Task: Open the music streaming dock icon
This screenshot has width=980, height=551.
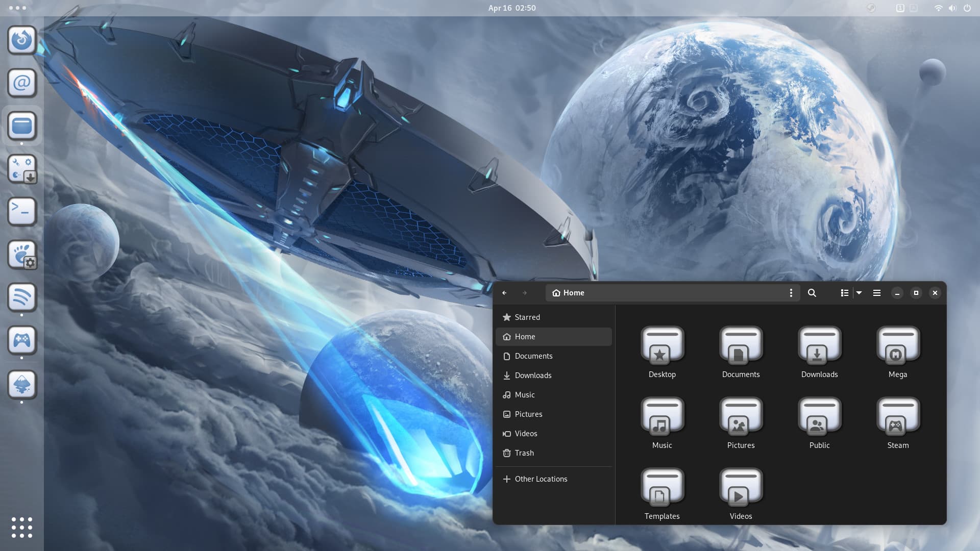Action: pyautogui.click(x=22, y=297)
